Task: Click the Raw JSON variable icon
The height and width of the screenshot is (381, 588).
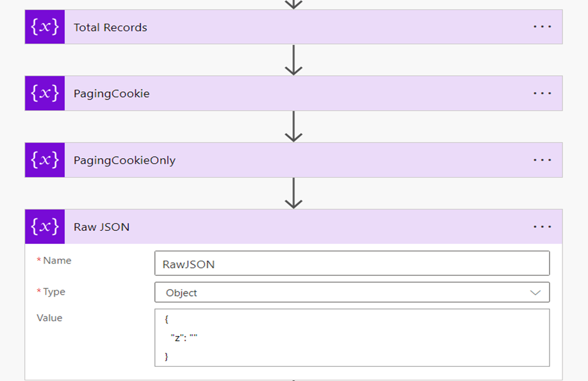Action: [44, 226]
